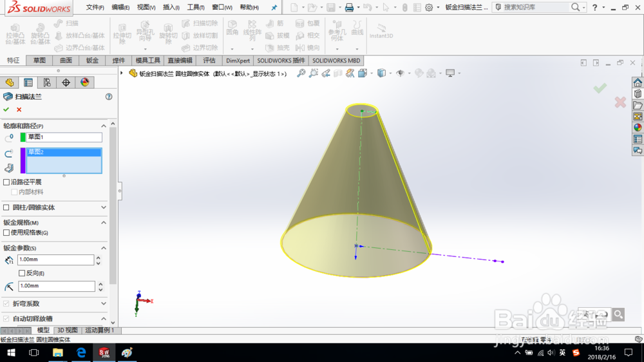Click Zoom to Area view icon
Image resolution: width=644 pixels, height=362 pixels.
coord(314,73)
